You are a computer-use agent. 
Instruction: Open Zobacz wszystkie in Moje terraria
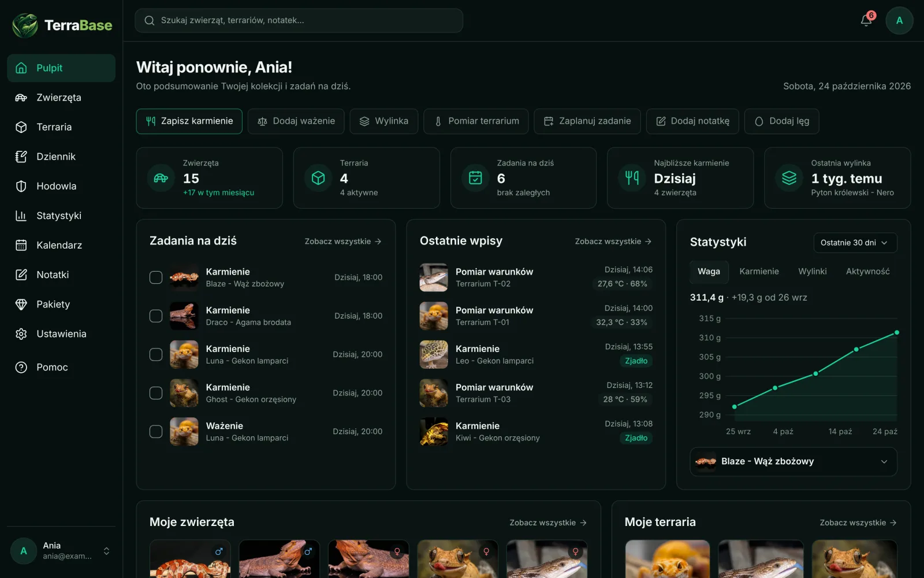(x=858, y=523)
